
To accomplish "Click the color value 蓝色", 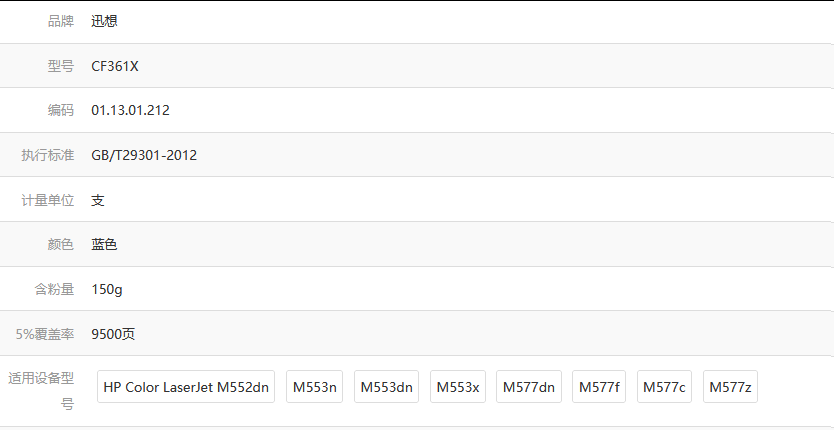I will (x=104, y=244).
